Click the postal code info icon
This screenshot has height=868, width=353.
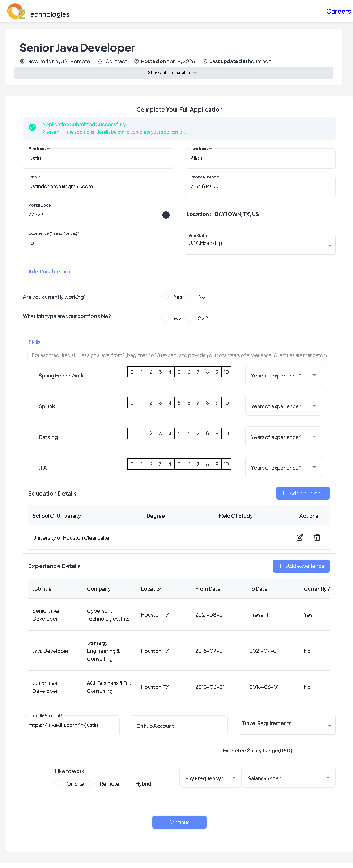click(166, 215)
